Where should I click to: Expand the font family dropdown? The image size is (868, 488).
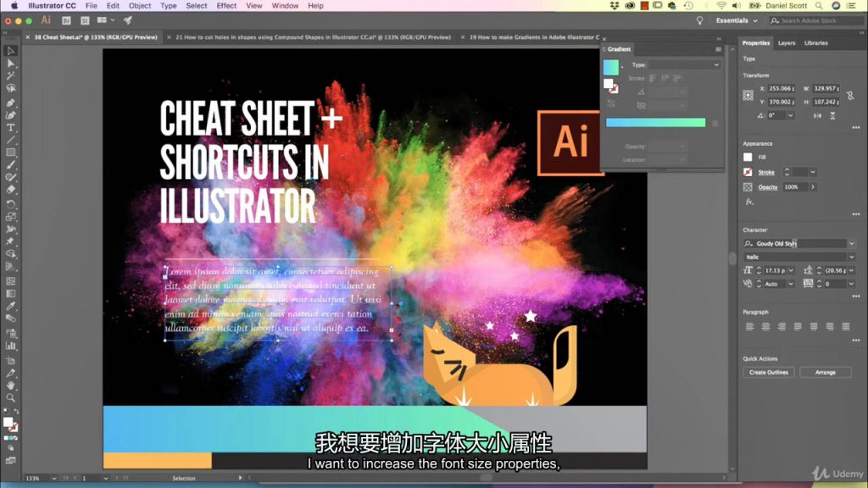click(x=851, y=243)
